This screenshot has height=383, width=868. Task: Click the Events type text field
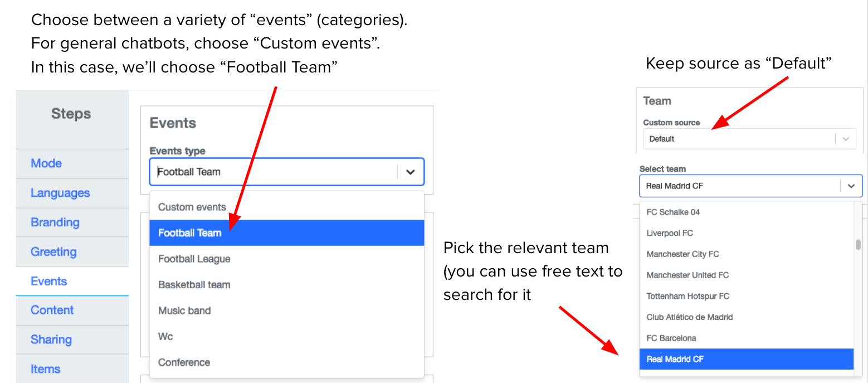pos(273,172)
